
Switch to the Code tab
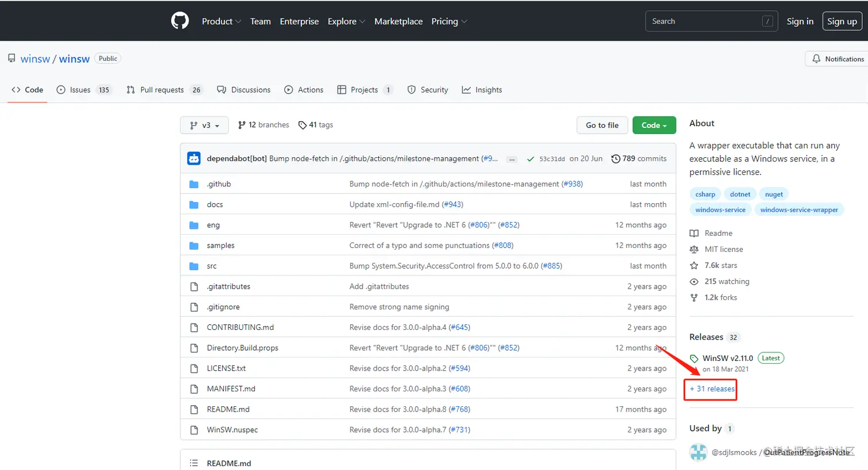tap(27, 90)
